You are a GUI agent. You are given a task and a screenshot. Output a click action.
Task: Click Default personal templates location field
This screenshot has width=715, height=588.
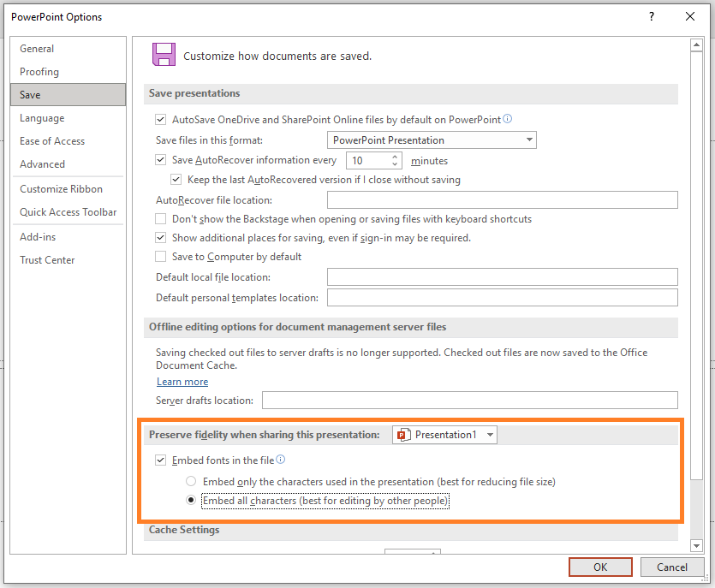click(x=503, y=298)
